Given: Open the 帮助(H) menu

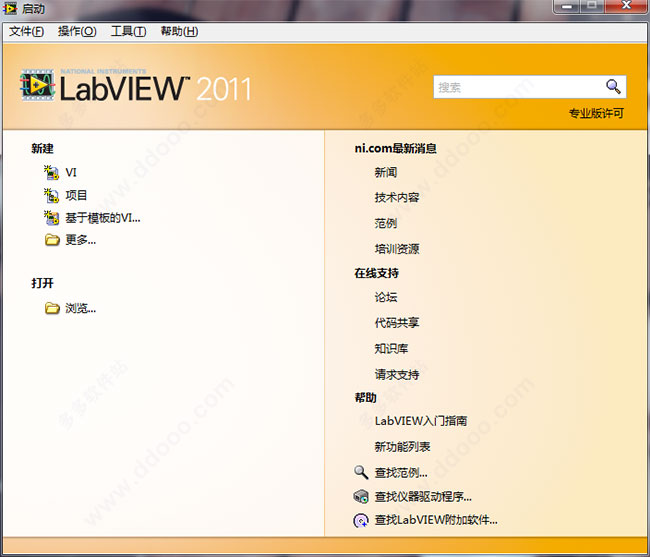Looking at the screenshot, I should click(179, 31).
